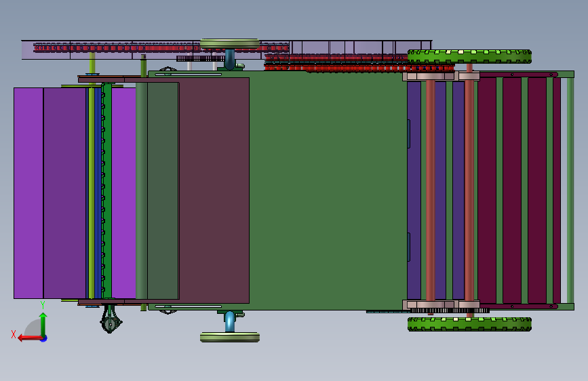The height and width of the screenshot is (381, 588).
Task: Select the left reddish-brown axle shaft
Action: (431, 190)
